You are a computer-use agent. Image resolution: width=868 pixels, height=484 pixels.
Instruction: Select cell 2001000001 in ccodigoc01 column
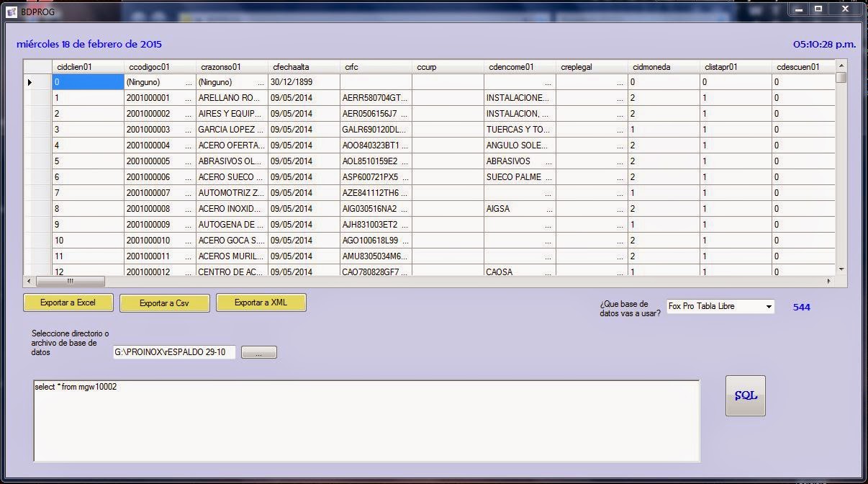tap(160, 98)
